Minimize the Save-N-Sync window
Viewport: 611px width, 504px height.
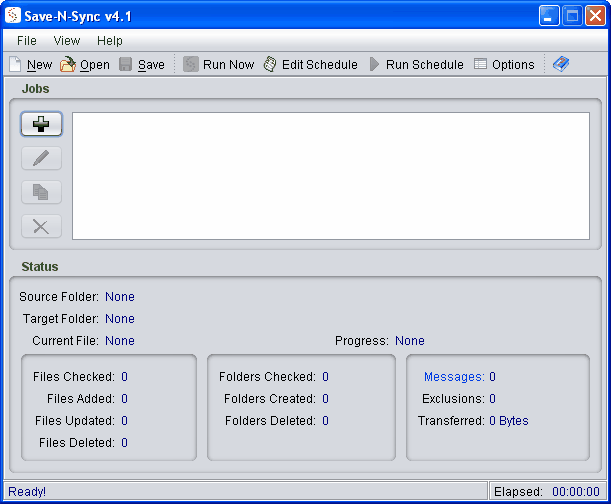[549, 16]
